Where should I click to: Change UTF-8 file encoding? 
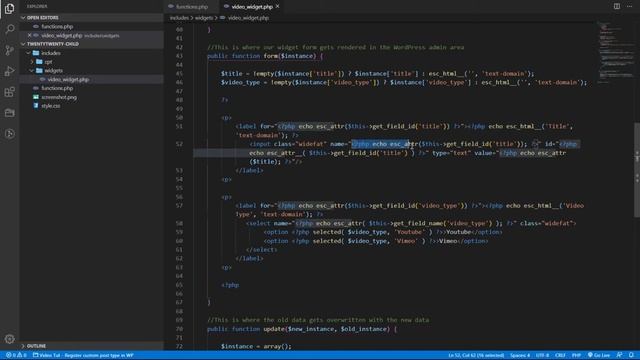tap(542, 355)
